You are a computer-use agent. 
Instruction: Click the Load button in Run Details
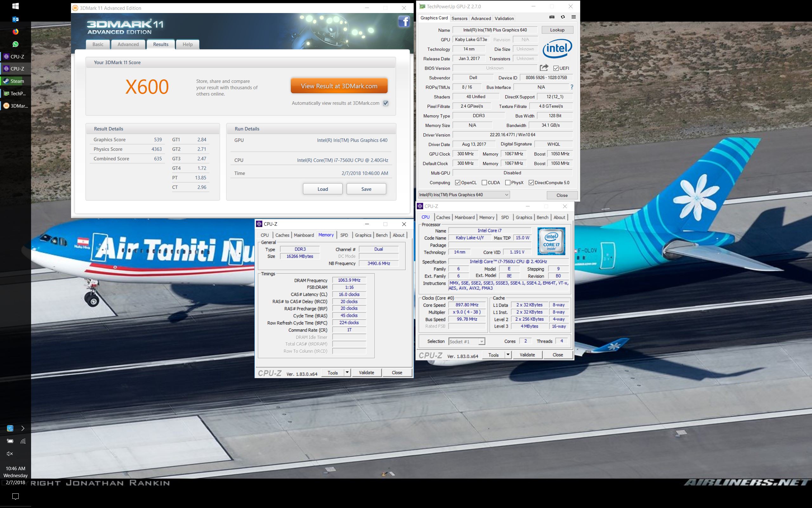(x=323, y=189)
